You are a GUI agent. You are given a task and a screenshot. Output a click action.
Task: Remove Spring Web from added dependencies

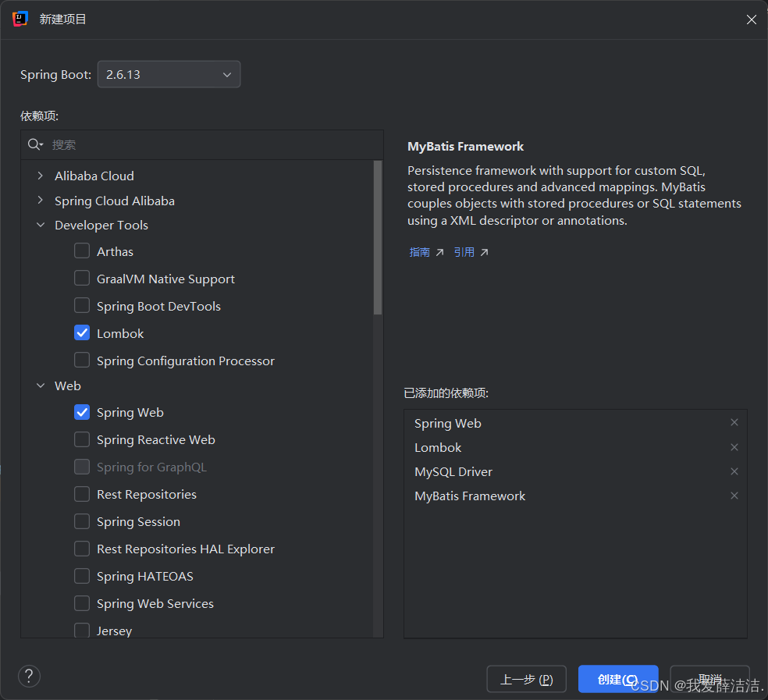tap(734, 422)
